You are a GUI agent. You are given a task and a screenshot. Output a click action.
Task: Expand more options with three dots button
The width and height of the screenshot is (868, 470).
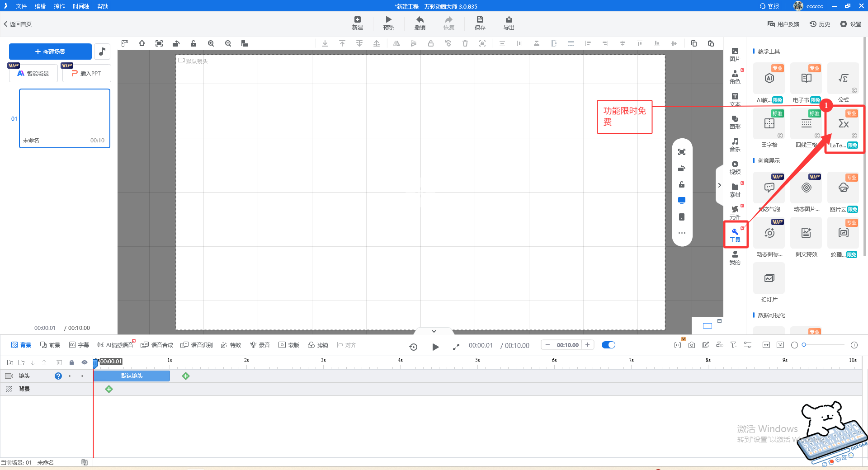(682, 233)
